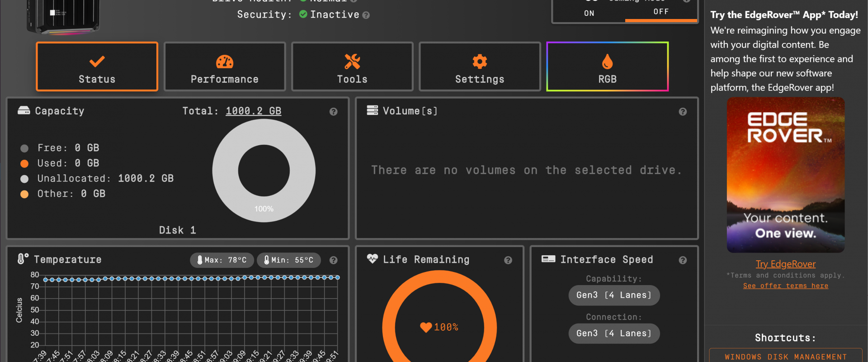
Task: Click the Capability Gen3 [4 Lanes] badge
Action: [x=614, y=295]
